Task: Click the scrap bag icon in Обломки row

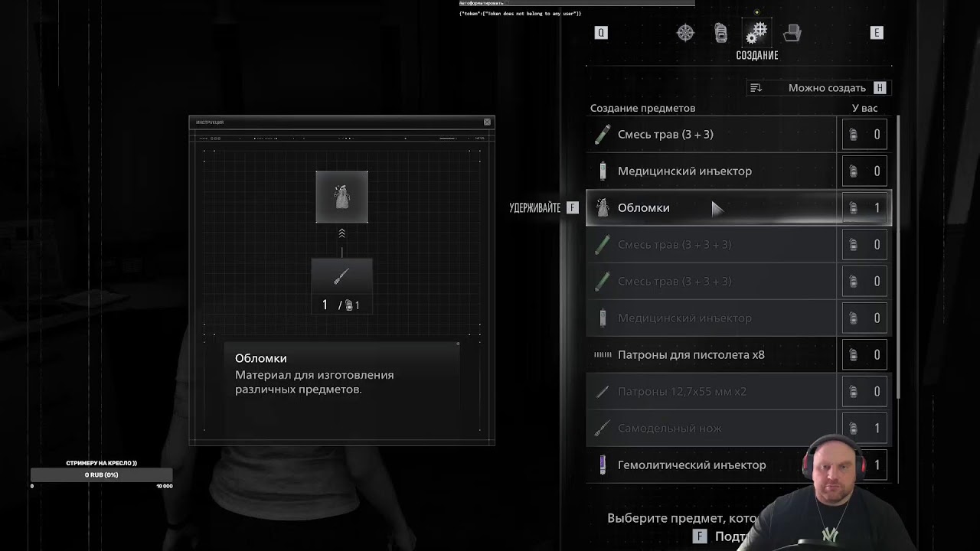Action: pyautogui.click(x=603, y=207)
